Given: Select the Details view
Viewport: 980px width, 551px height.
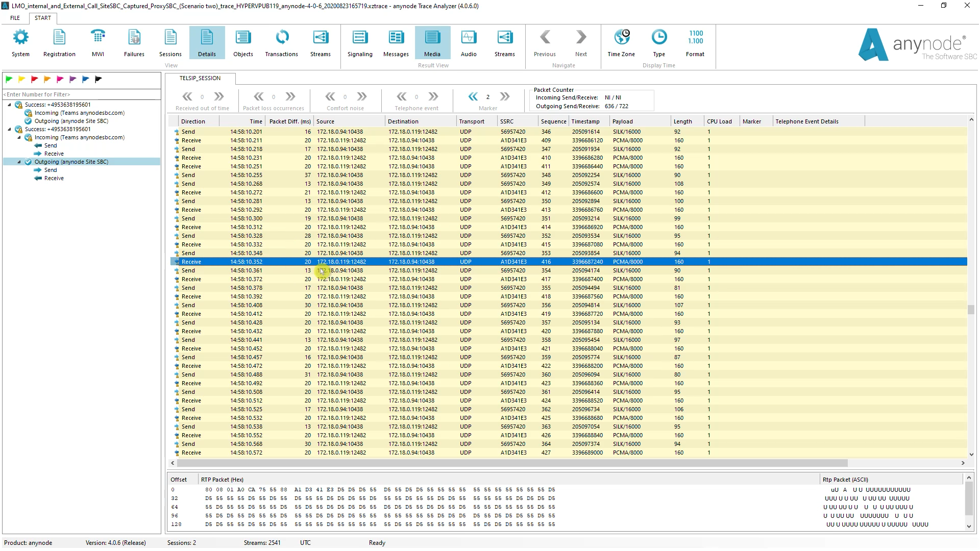Looking at the screenshot, I should 207,43.
